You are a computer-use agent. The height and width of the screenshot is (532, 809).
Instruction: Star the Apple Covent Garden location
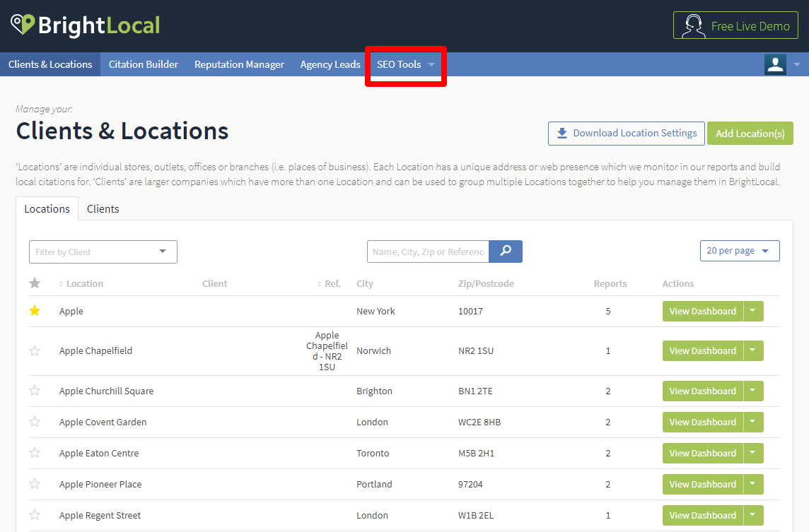(35, 422)
